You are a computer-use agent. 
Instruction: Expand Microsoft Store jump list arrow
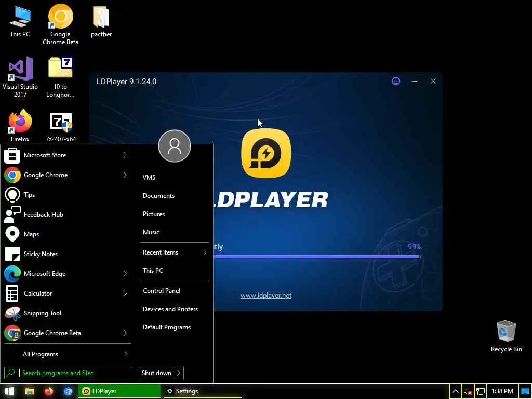coord(125,155)
